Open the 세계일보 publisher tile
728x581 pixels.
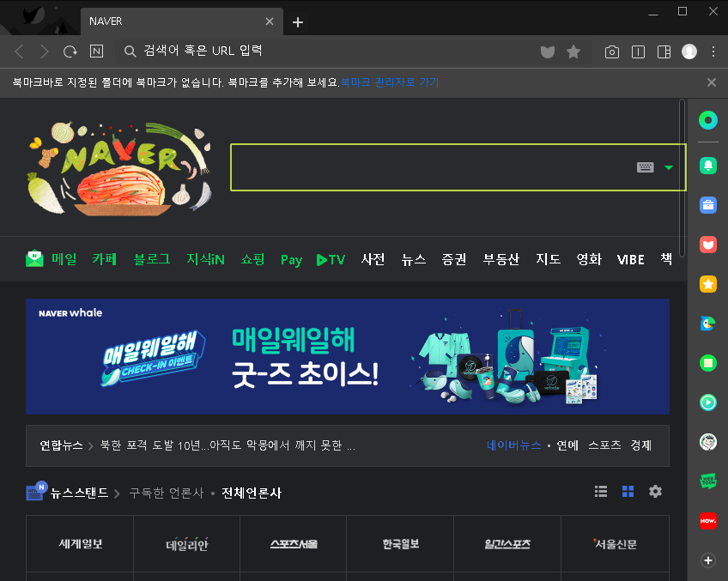point(80,543)
